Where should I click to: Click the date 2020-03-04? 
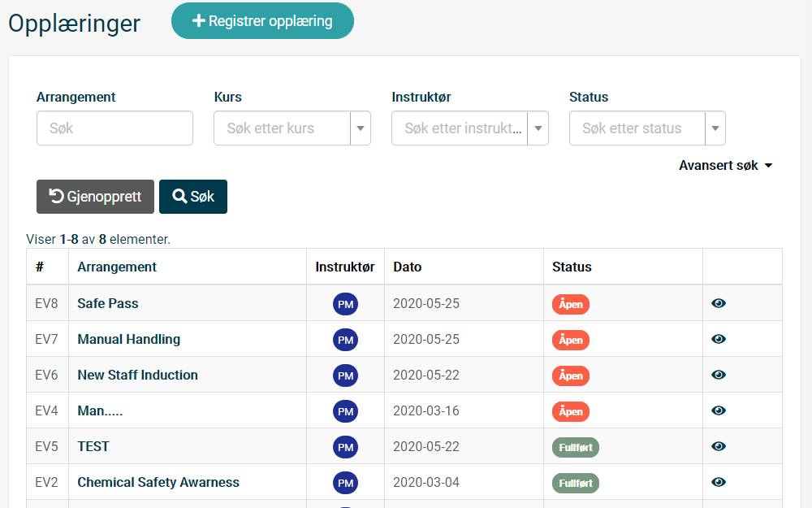pos(426,482)
